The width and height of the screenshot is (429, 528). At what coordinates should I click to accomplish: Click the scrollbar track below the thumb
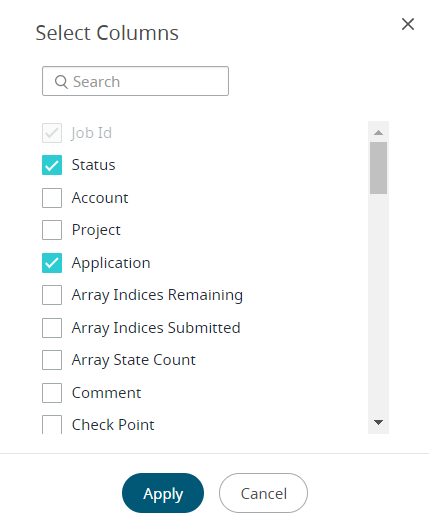click(x=378, y=303)
